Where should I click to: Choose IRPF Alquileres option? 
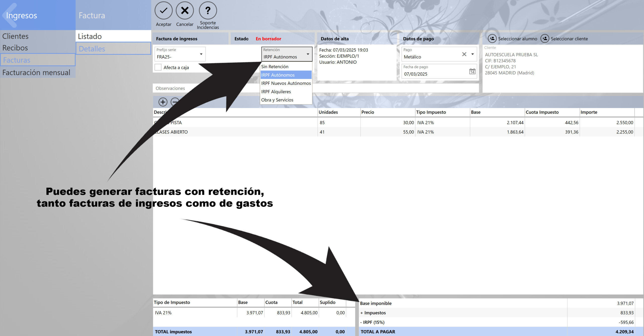pos(286,92)
